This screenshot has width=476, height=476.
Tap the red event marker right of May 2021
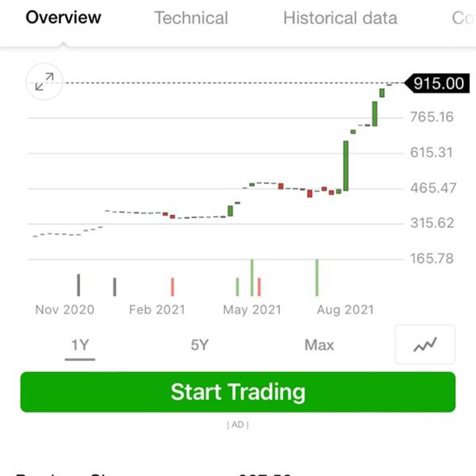[259, 287]
